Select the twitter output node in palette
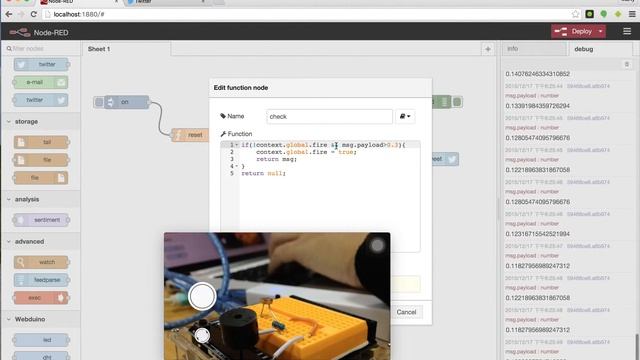This screenshot has width=640, height=360. 41,100
